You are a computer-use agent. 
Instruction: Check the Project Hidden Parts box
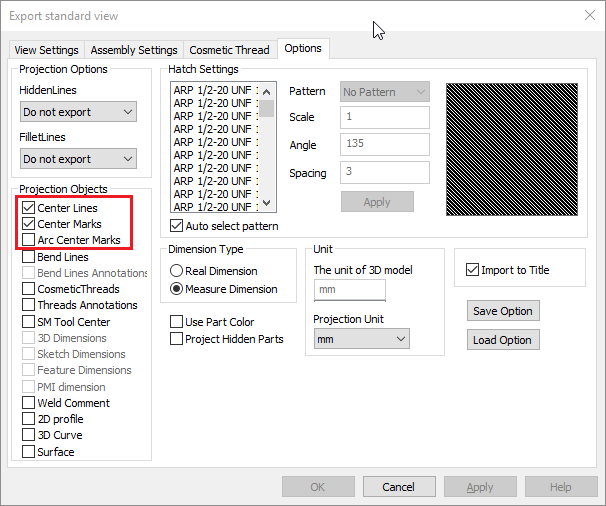click(177, 339)
